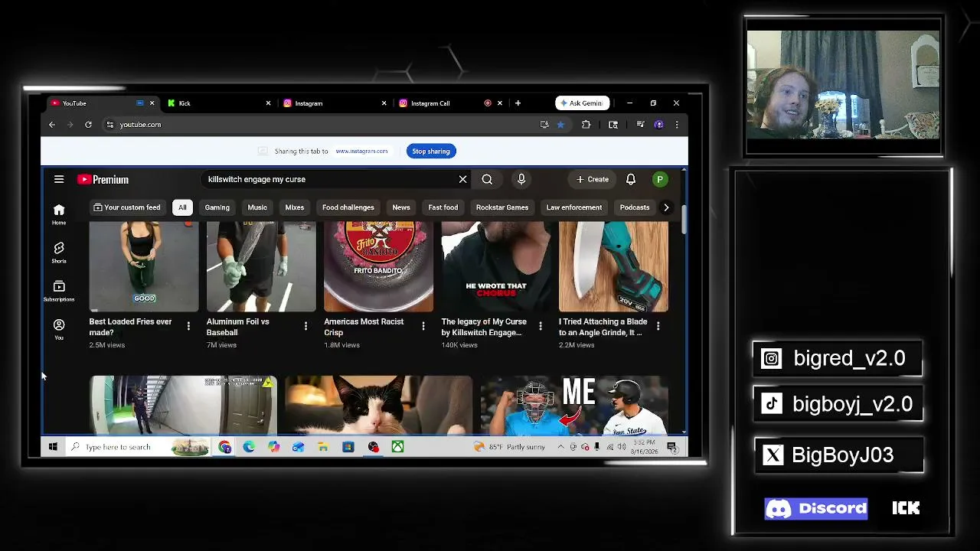The height and width of the screenshot is (551, 980).
Task: Filter feed by Podcasts chip
Action: pyautogui.click(x=635, y=207)
